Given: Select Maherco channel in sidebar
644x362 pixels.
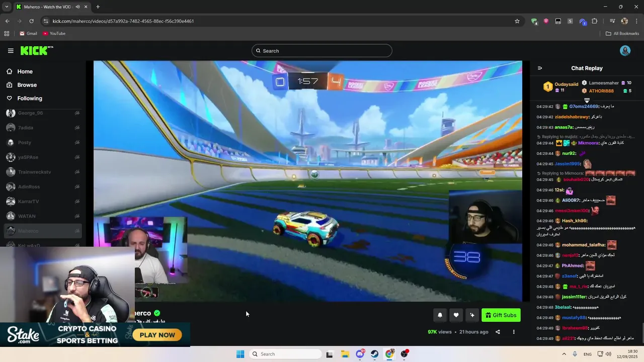Looking at the screenshot, I should pos(43,231).
